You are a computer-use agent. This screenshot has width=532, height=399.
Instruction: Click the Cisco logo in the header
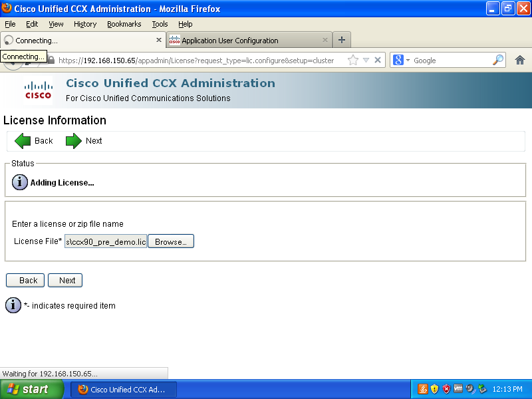click(39, 90)
